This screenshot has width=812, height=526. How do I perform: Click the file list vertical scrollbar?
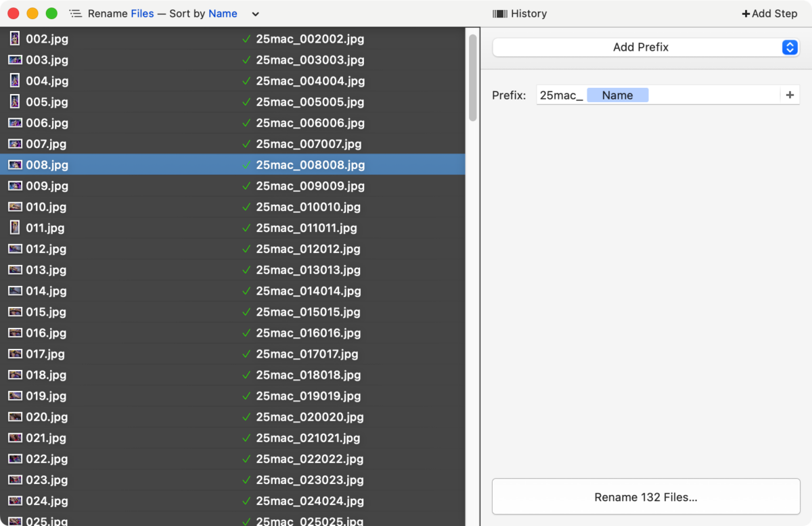[472, 78]
